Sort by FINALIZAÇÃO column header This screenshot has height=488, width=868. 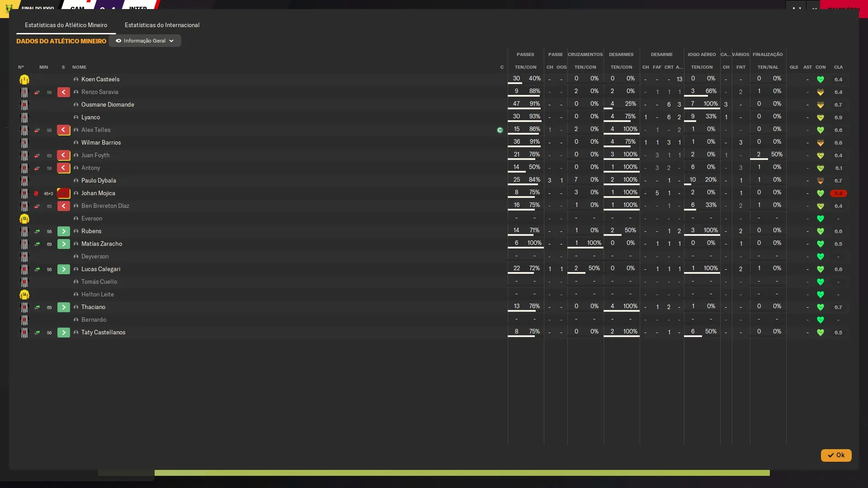pyautogui.click(x=768, y=55)
